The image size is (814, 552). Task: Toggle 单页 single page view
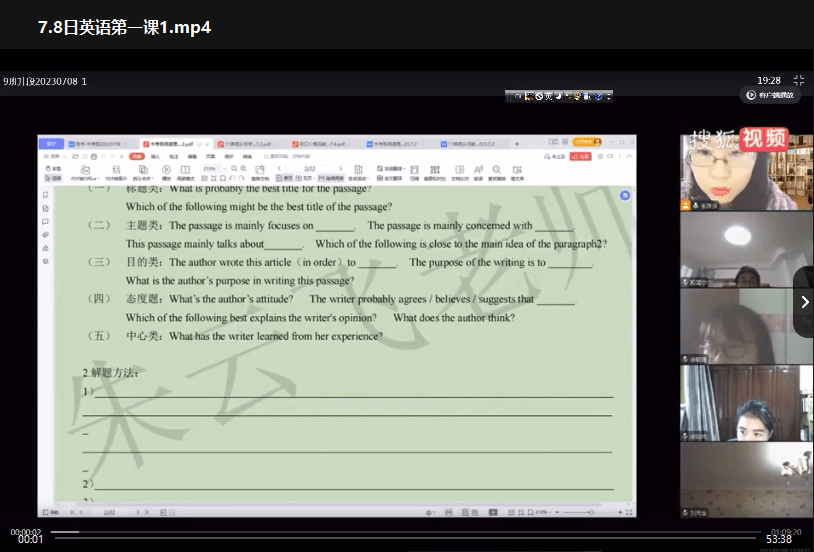point(284,178)
